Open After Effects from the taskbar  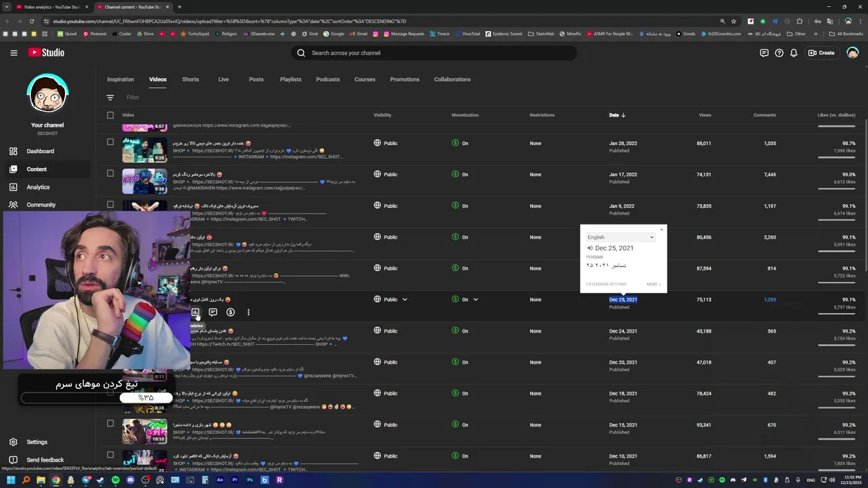tap(220, 480)
